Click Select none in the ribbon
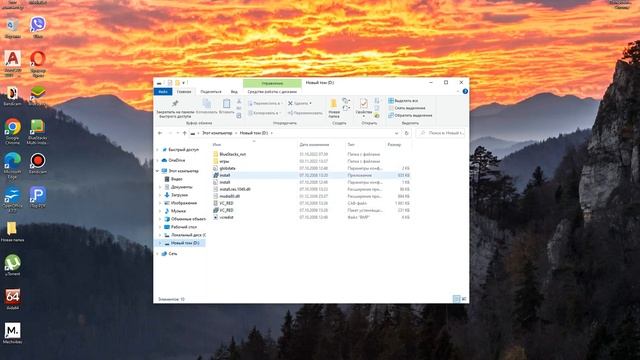Image resolution: width=640 pixels, height=360 pixels. [x=407, y=108]
